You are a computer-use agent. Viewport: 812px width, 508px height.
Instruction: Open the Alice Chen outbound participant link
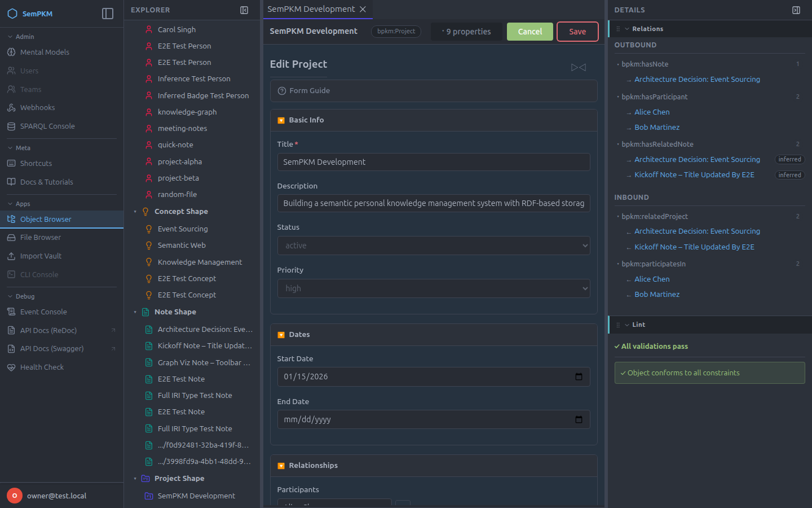click(x=652, y=112)
